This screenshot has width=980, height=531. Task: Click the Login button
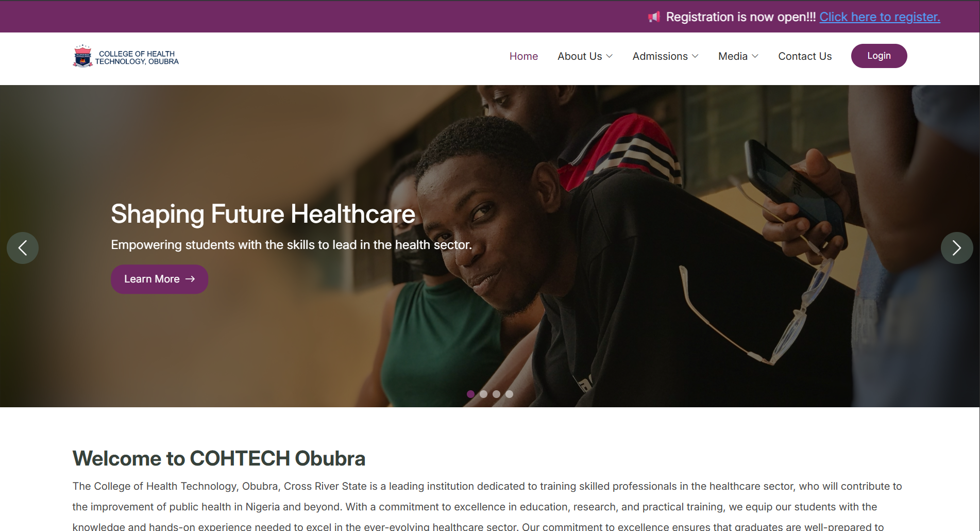[x=879, y=56]
